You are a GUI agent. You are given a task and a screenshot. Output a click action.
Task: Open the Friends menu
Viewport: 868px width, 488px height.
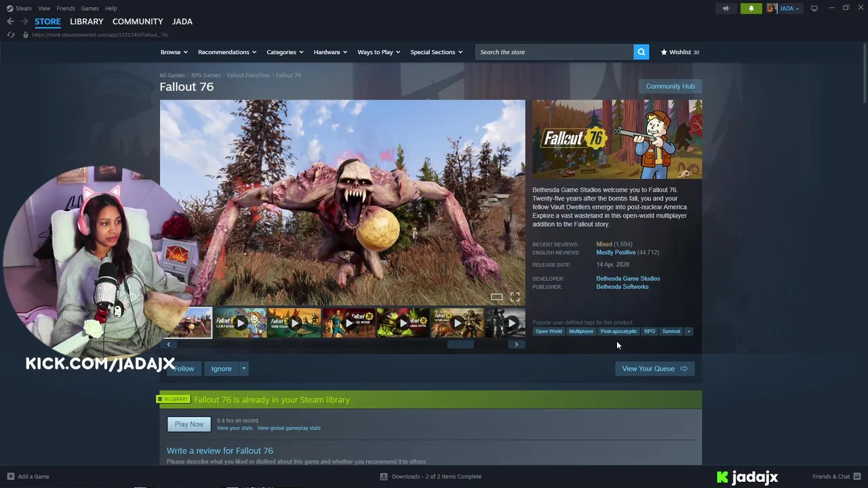tap(66, 8)
